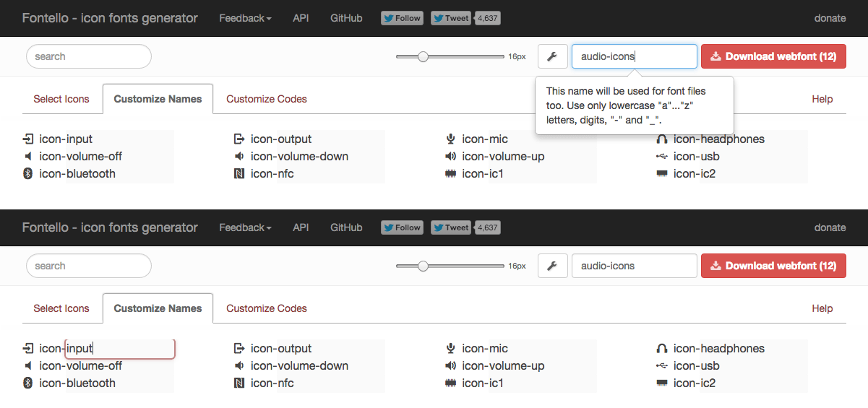Viewport: 868px width, 408px height.
Task: Click the Twitter Follow button in lower navbar
Action: [402, 227]
